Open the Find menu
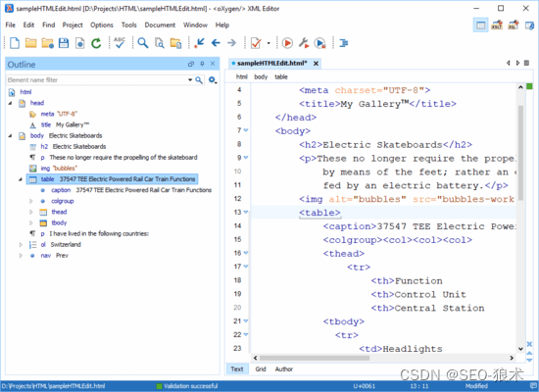 pos(48,25)
